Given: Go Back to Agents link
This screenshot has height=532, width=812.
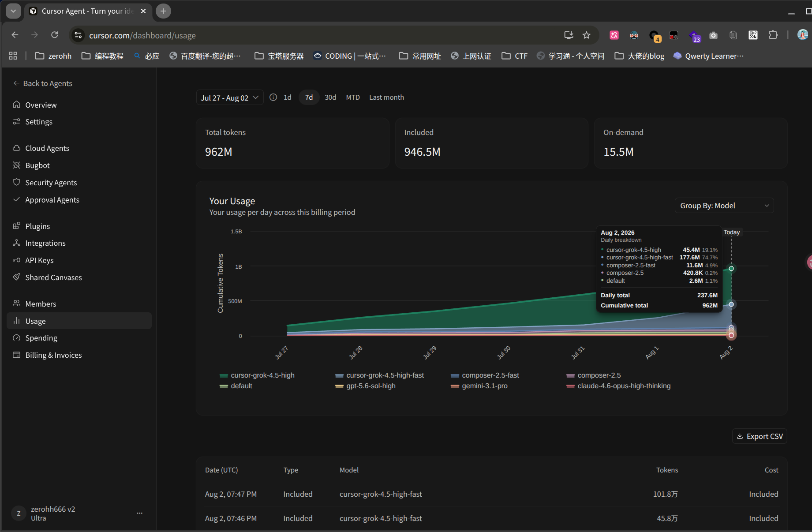Looking at the screenshot, I should click(x=43, y=83).
